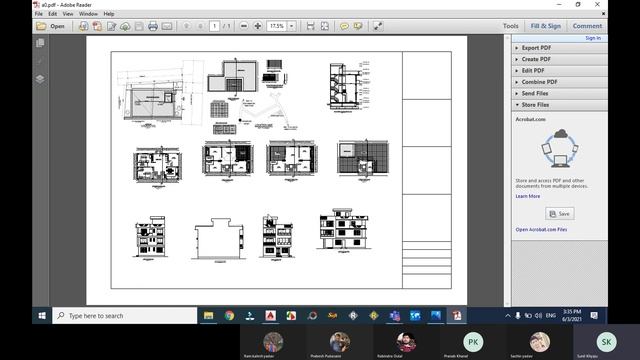Click the Sign In link
The height and width of the screenshot is (360, 640).
click(x=593, y=38)
